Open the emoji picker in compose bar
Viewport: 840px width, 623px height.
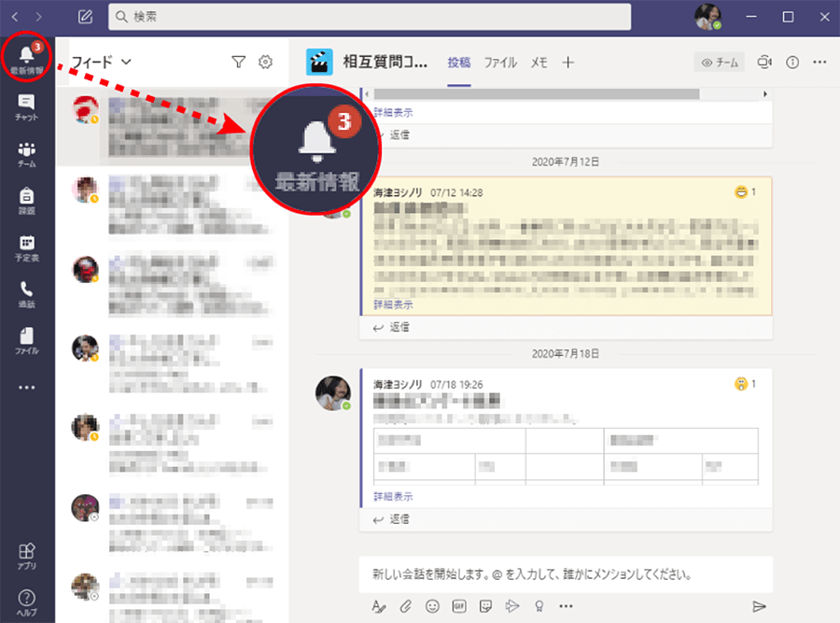pyautogui.click(x=432, y=606)
